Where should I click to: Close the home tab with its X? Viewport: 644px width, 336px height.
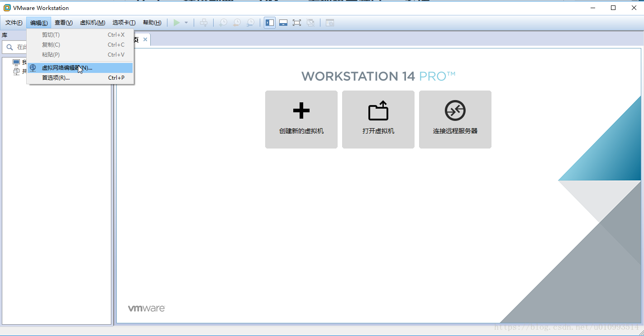point(145,39)
